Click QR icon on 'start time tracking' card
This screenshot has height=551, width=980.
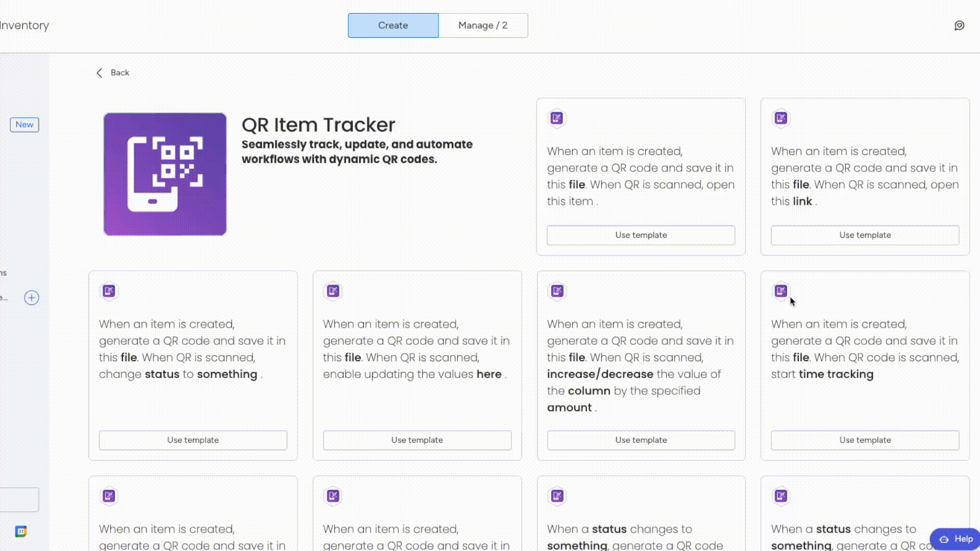781,291
